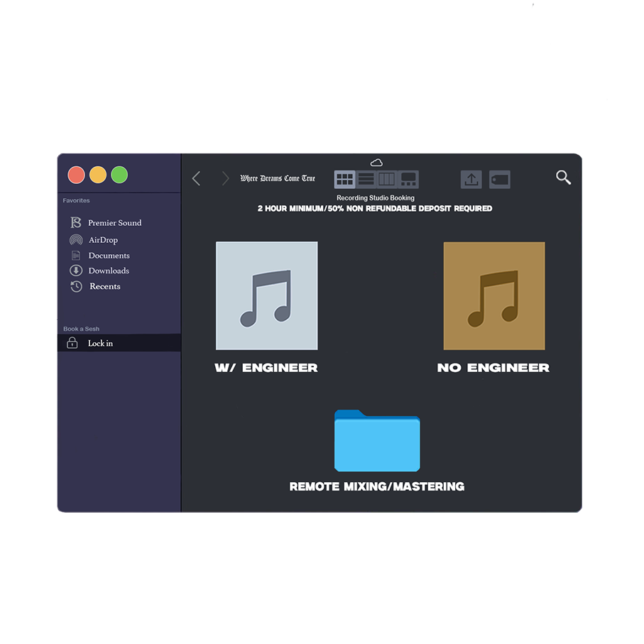Select the W/ Engineer music tile
The image size is (644, 644).
(x=266, y=296)
